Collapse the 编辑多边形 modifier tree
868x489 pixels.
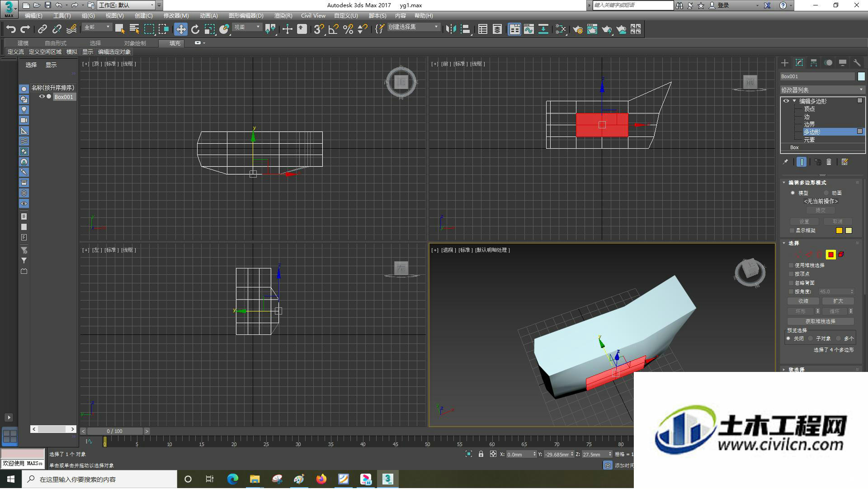(x=794, y=101)
